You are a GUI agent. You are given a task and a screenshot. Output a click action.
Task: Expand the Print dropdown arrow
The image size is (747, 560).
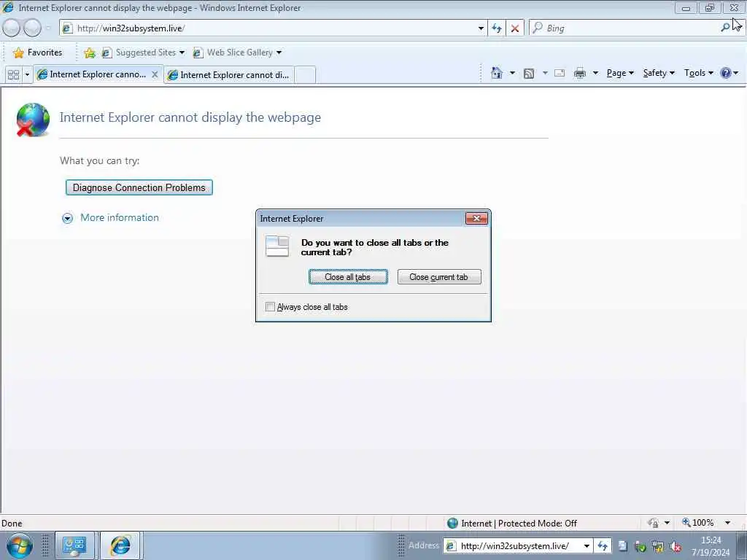[x=595, y=74]
